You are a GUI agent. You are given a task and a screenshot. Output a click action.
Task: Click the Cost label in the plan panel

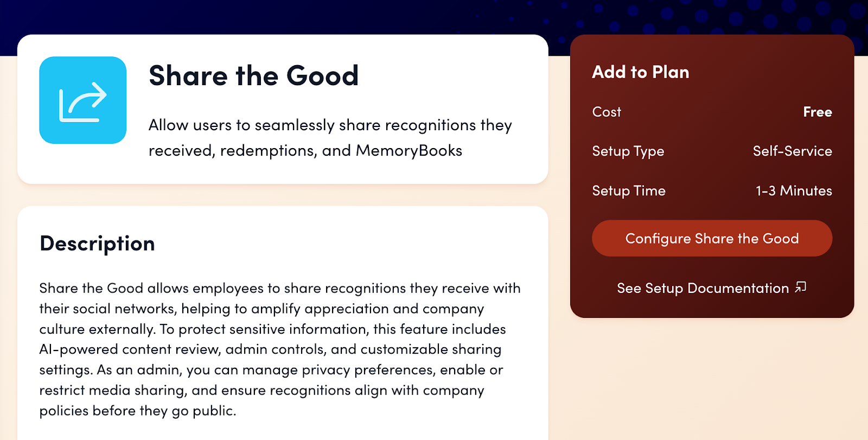coord(607,112)
